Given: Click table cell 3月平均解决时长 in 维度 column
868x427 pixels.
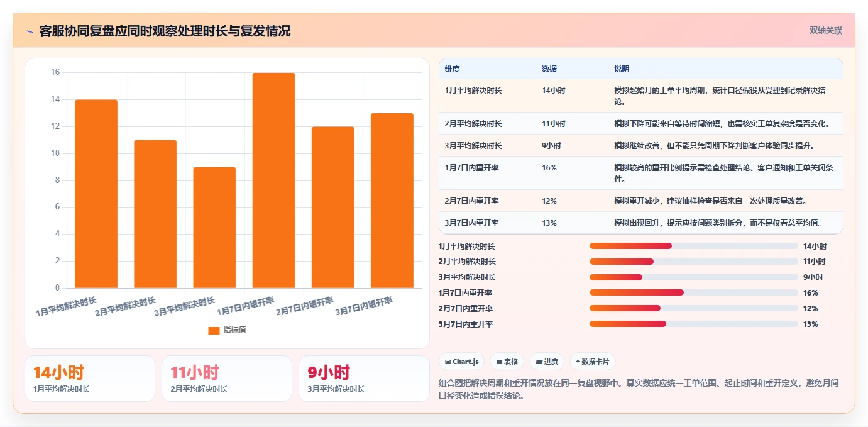Looking at the screenshot, I should tap(473, 146).
